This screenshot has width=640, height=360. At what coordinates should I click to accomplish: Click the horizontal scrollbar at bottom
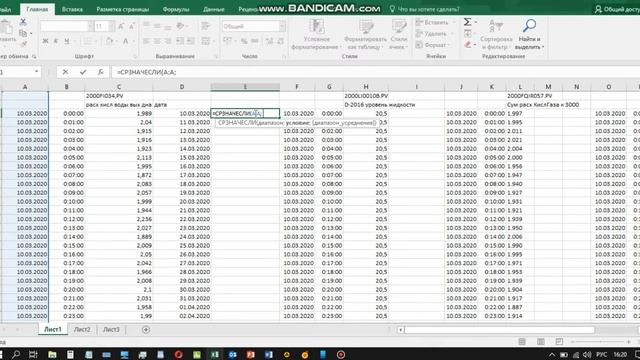click(x=499, y=329)
